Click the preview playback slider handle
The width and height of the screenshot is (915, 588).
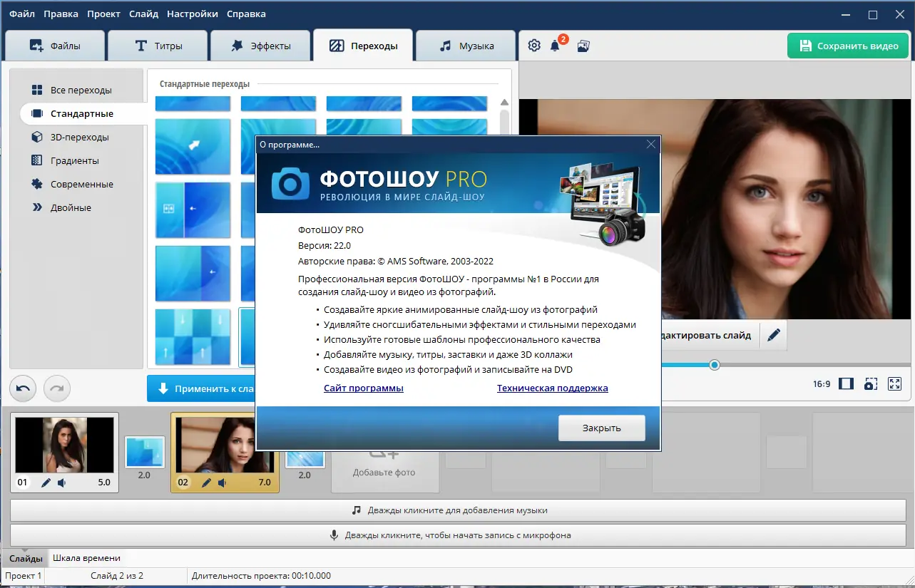pyautogui.click(x=715, y=365)
